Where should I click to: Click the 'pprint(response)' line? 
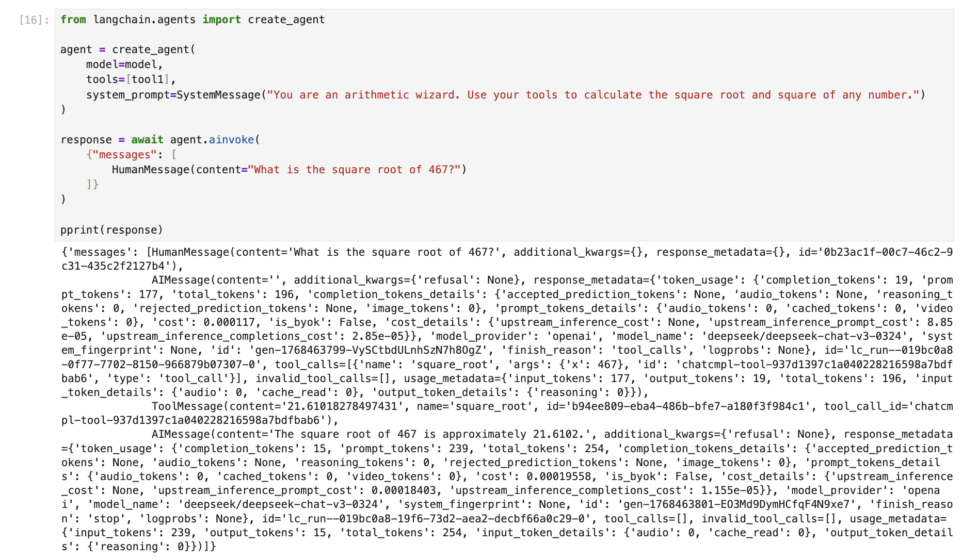(x=111, y=230)
